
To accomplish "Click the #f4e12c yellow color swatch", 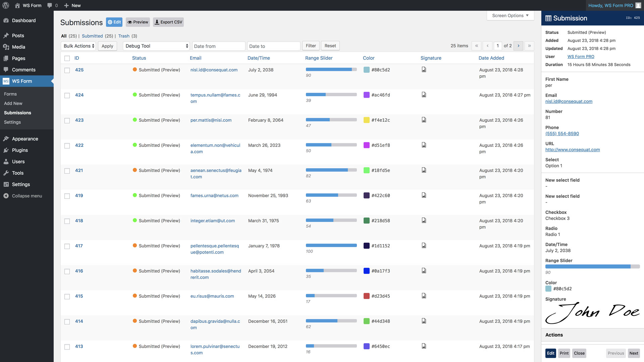I will [x=367, y=120].
